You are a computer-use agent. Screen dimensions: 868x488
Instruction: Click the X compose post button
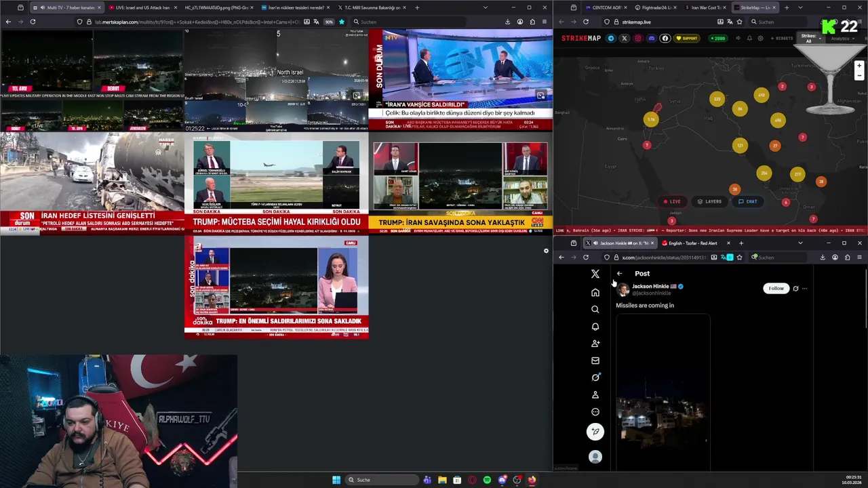[595, 432]
